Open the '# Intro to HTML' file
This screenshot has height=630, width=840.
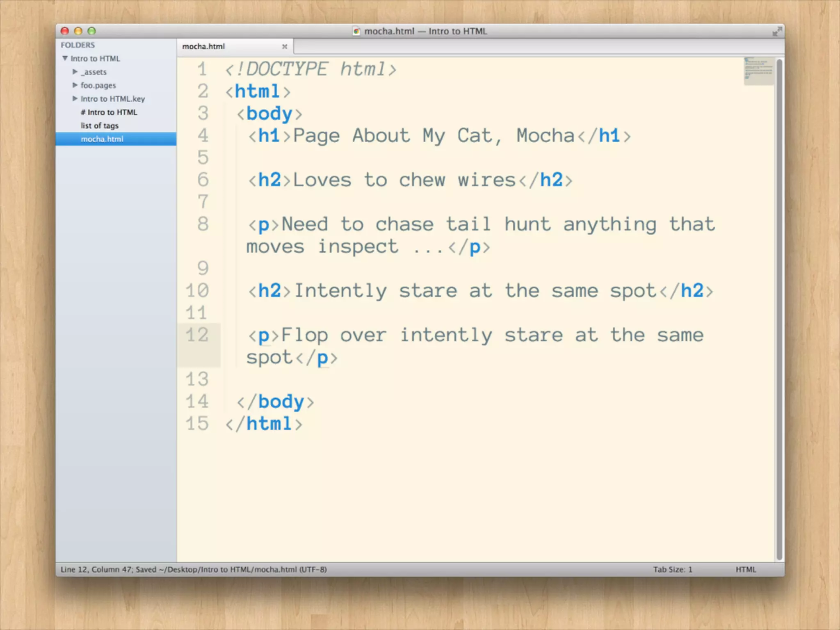(x=109, y=112)
